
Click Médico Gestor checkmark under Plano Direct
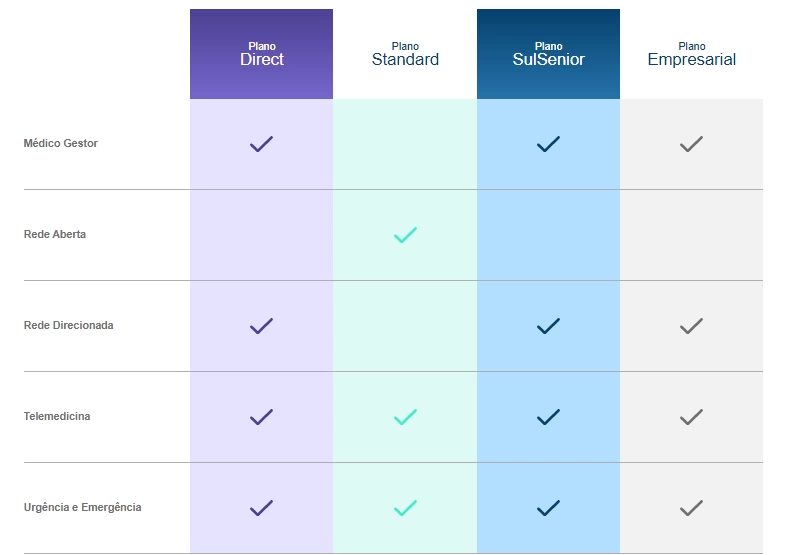[261, 144]
